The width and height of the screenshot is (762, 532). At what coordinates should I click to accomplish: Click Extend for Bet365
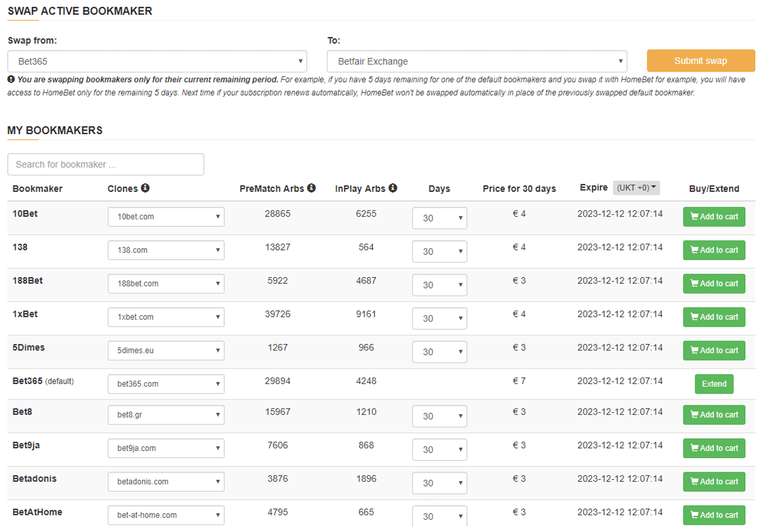click(714, 384)
